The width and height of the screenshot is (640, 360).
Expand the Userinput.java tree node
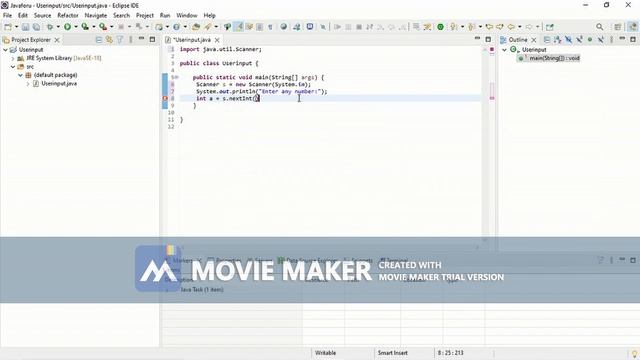pyautogui.click(x=28, y=84)
